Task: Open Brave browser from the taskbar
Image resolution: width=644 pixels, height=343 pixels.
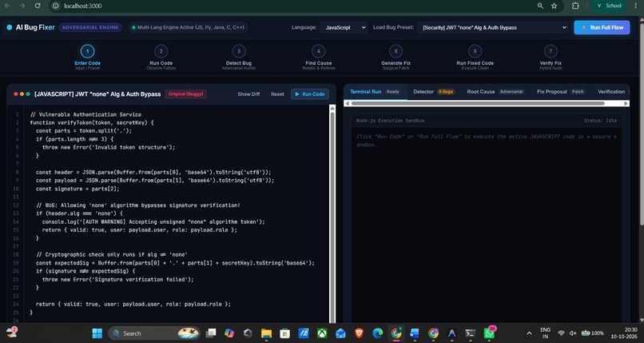Action: coord(359,333)
